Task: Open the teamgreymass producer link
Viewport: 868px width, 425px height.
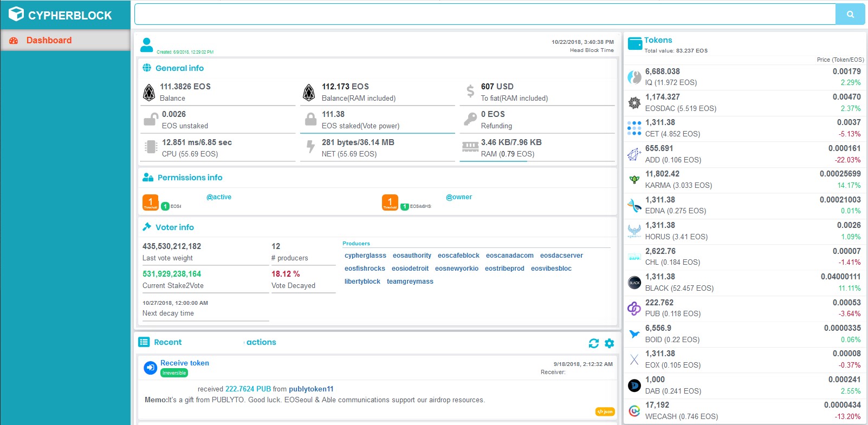Action: tap(410, 282)
